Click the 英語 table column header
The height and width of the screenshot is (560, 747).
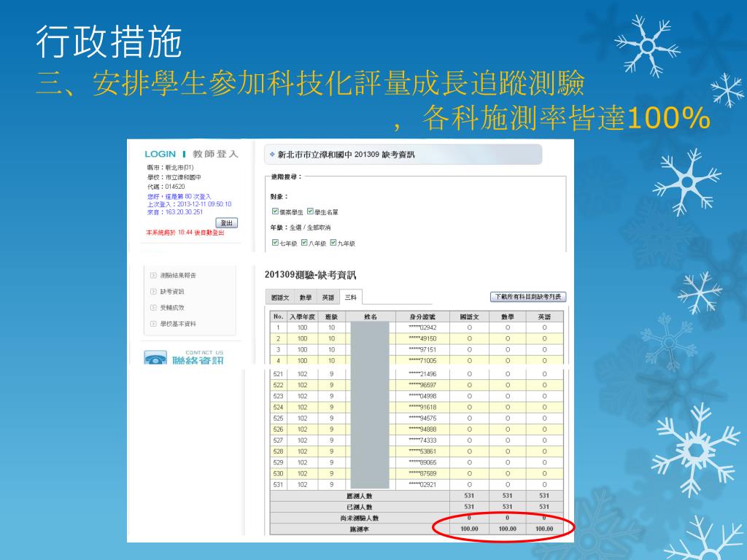(x=544, y=316)
